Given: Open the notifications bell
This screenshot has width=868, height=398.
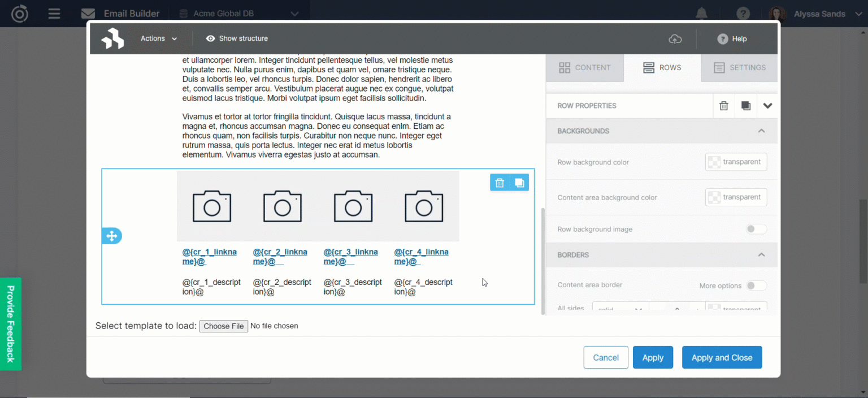Looking at the screenshot, I should [702, 14].
